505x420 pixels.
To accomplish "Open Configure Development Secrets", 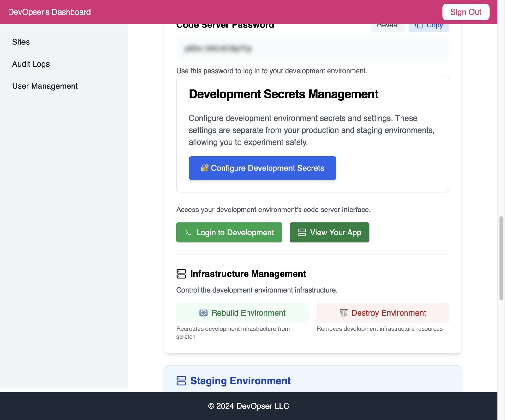I will pyautogui.click(x=262, y=168).
